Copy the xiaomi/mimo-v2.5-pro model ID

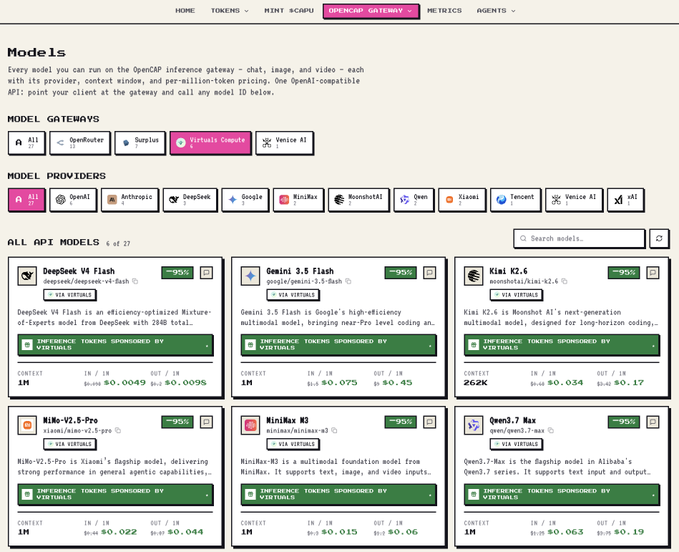[118, 431]
